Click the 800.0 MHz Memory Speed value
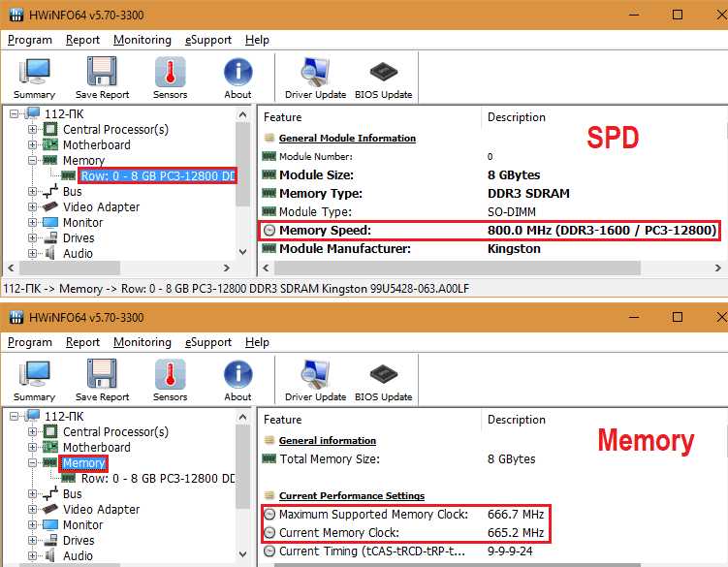 (602, 231)
